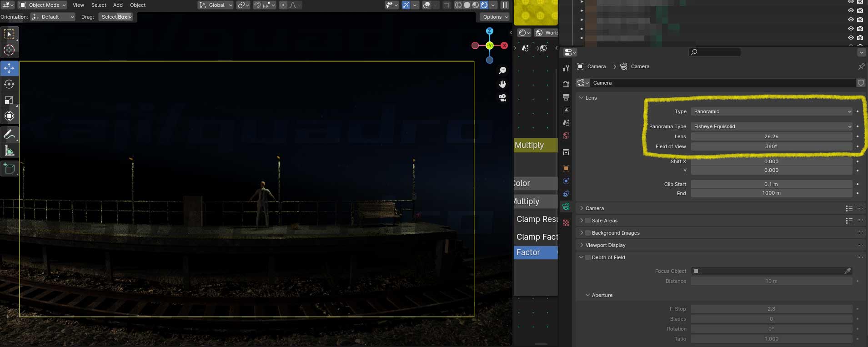
Task: Open the View menu in the header
Action: pyautogui.click(x=78, y=5)
